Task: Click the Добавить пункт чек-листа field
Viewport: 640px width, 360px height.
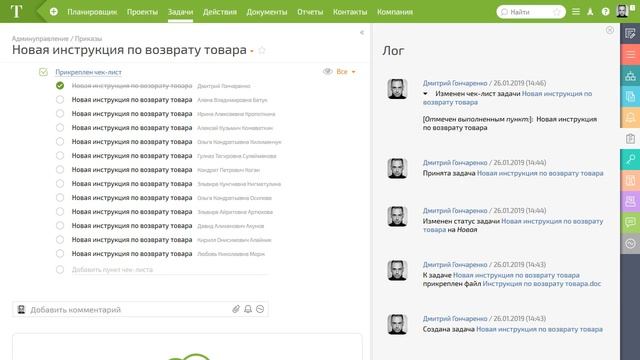Action: point(169,269)
